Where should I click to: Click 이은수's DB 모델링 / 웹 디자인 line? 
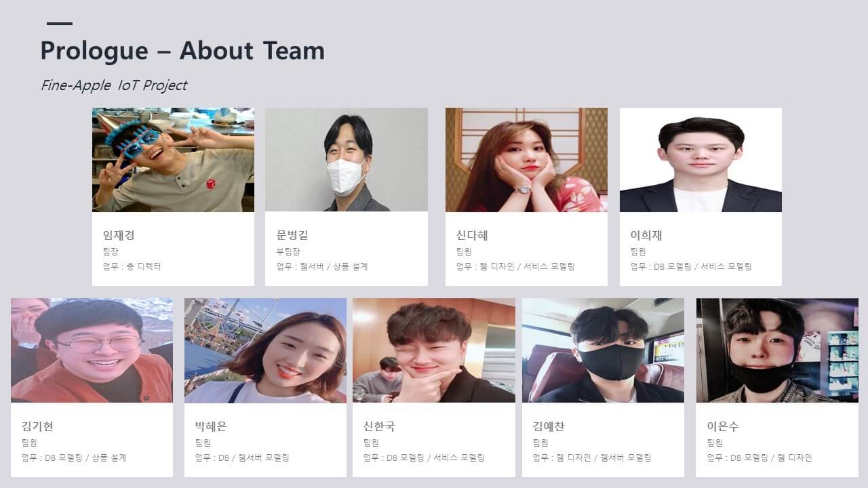tap(759, 457)
